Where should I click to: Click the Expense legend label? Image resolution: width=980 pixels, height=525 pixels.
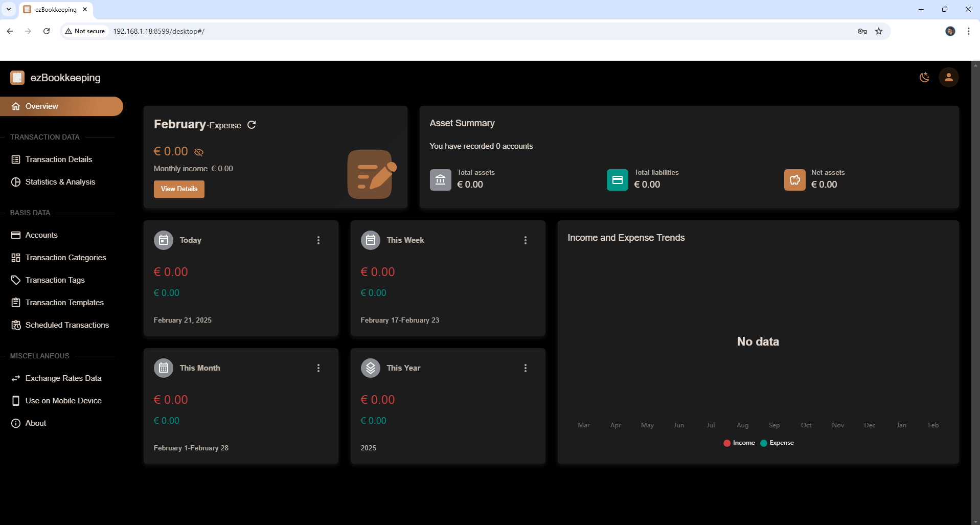[782, 443]
